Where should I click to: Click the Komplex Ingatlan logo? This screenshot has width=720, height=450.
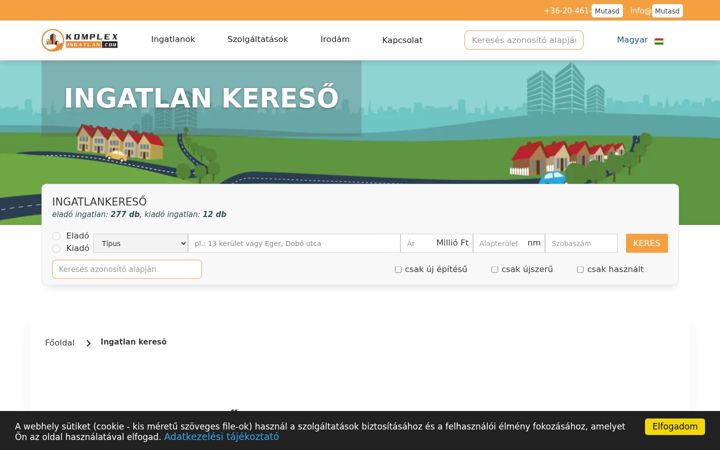80,40
